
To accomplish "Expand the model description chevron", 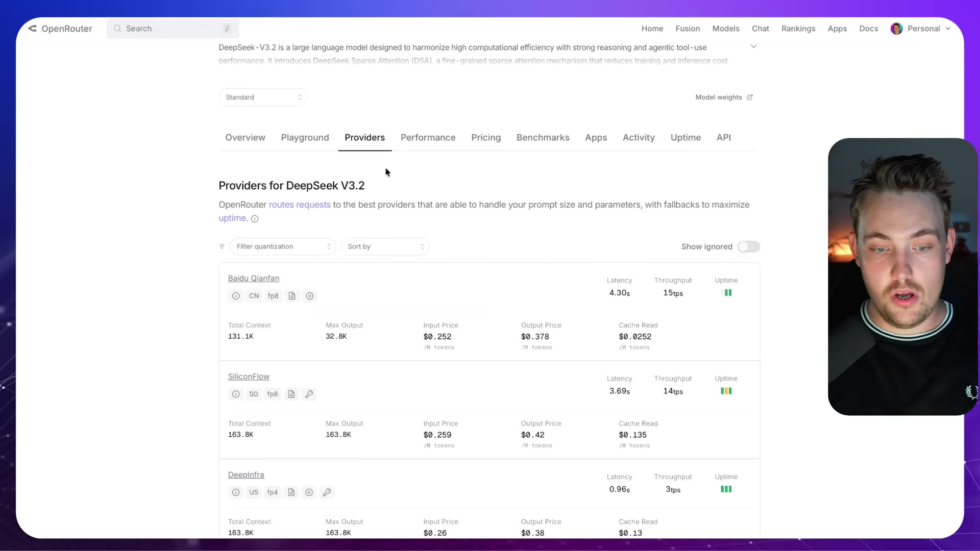I will [753, 46].
